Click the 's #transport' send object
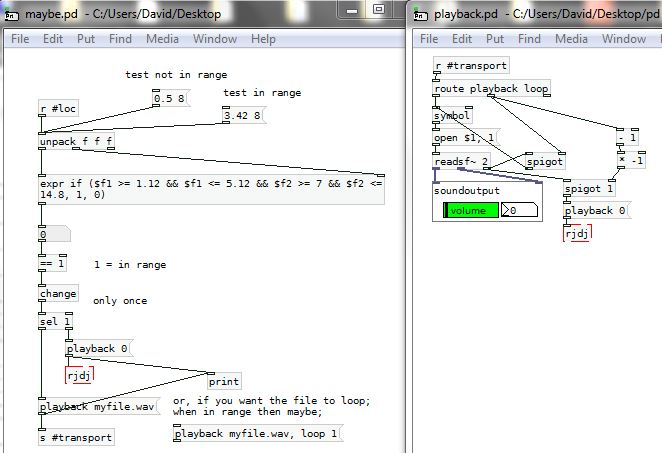The image size is (662, 453). point(75,437)
